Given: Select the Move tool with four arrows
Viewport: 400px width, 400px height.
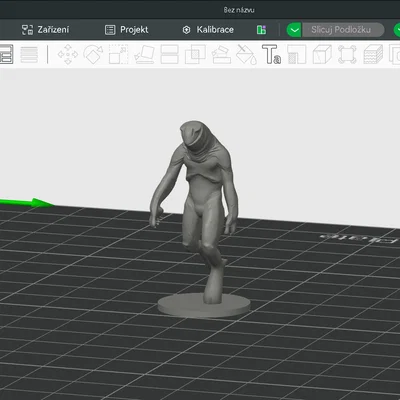Looking at the screenshot, I should 68,54.
